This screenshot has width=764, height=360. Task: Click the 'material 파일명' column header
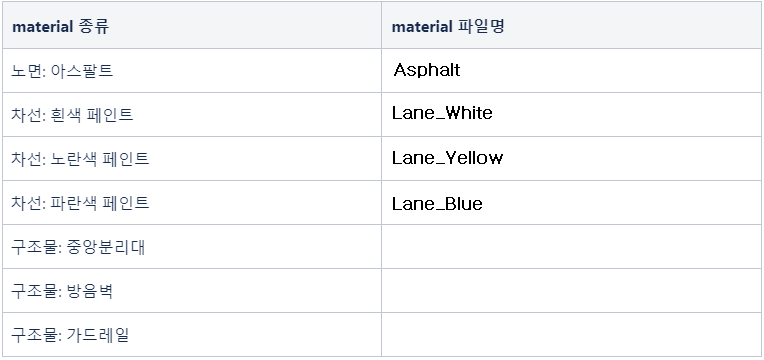[572, 25]
